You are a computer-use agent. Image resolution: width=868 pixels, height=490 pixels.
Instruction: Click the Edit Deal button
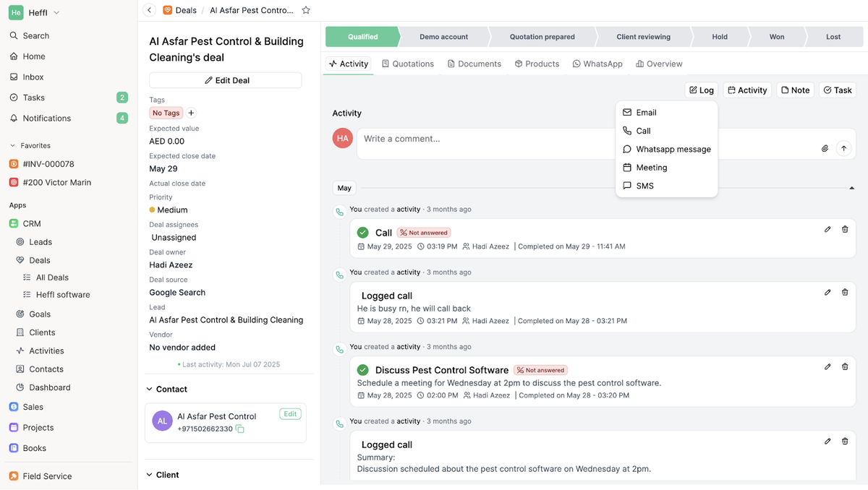tap(225, 79)
